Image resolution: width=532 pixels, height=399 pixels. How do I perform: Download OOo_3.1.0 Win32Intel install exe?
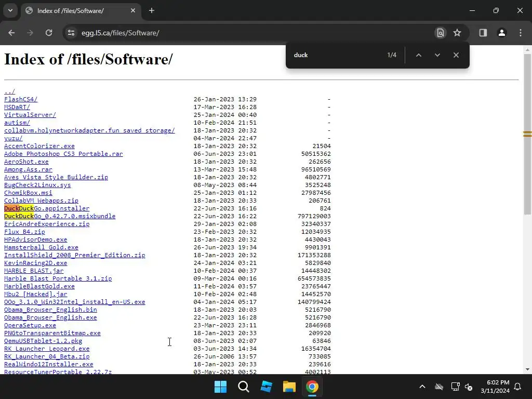[x=75, y=302]
